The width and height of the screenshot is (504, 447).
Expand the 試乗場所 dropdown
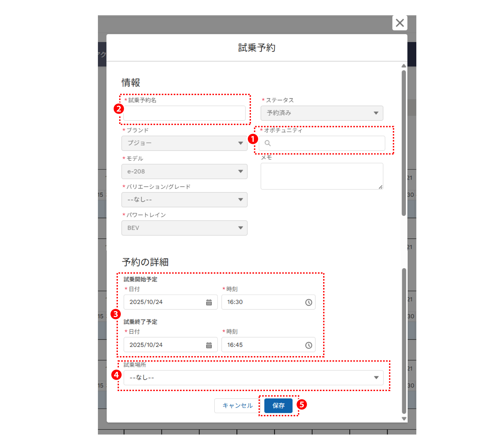coord(253,378)
